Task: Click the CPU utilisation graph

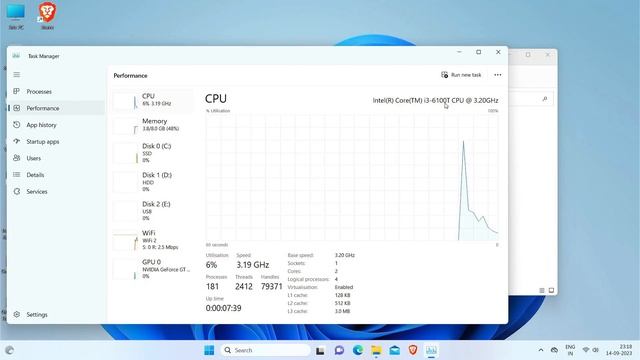Action: click(x=352, y=177)
